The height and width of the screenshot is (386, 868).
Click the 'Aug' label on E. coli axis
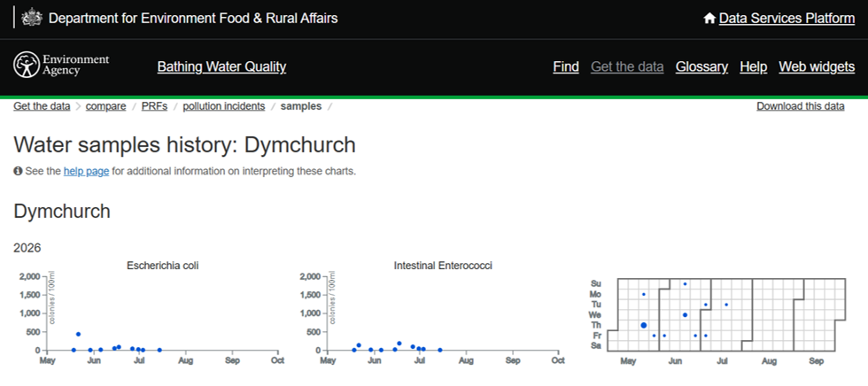point(185,360)
